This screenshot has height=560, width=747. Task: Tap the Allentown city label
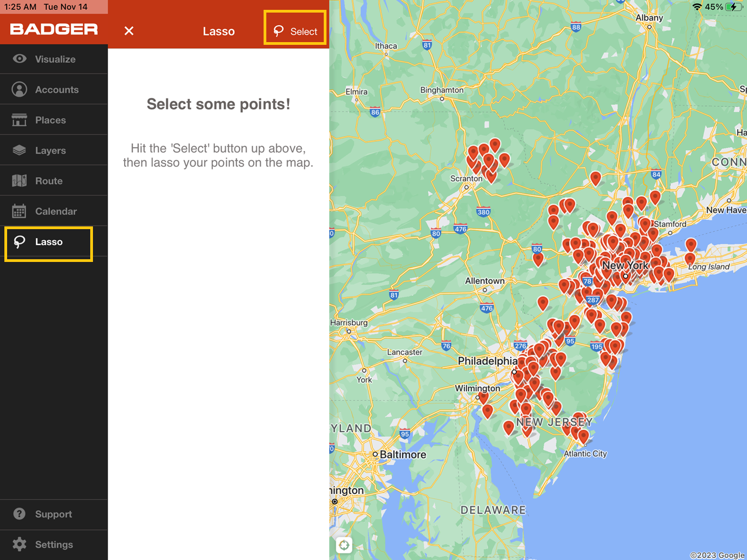[485, 281]
